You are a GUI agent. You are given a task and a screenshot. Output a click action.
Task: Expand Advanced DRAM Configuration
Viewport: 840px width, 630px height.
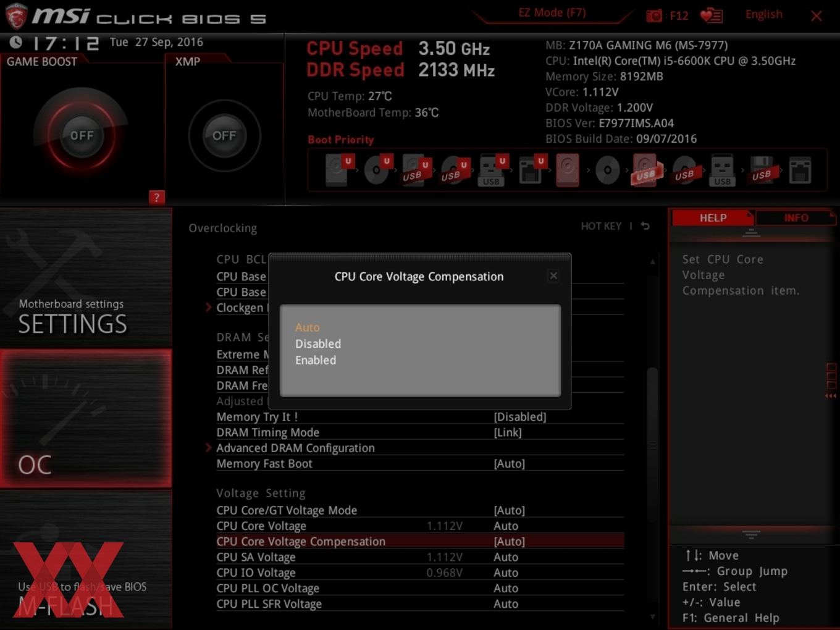pos(295,448)
